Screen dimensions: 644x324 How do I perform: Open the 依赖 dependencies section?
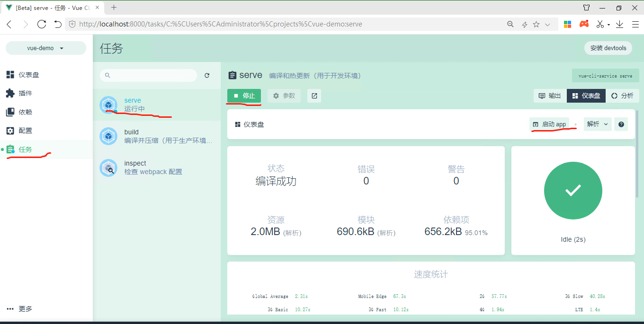[x=46, y=112]
